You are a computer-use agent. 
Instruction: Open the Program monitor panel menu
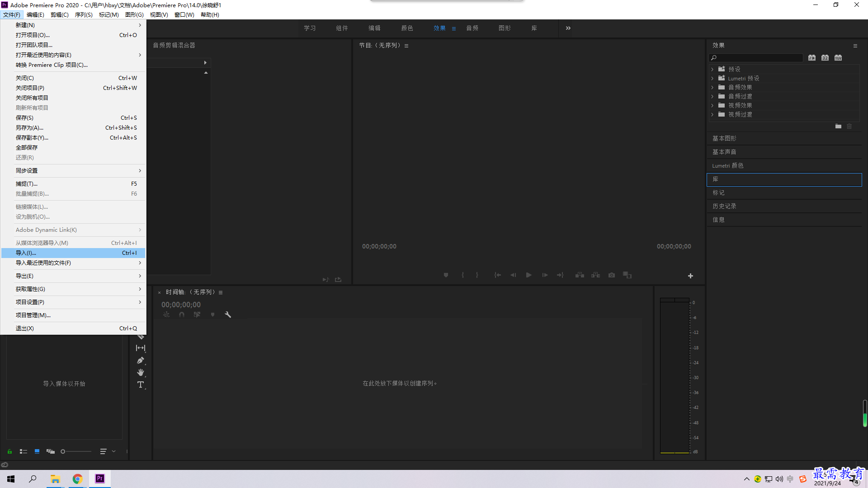(406, 46)
